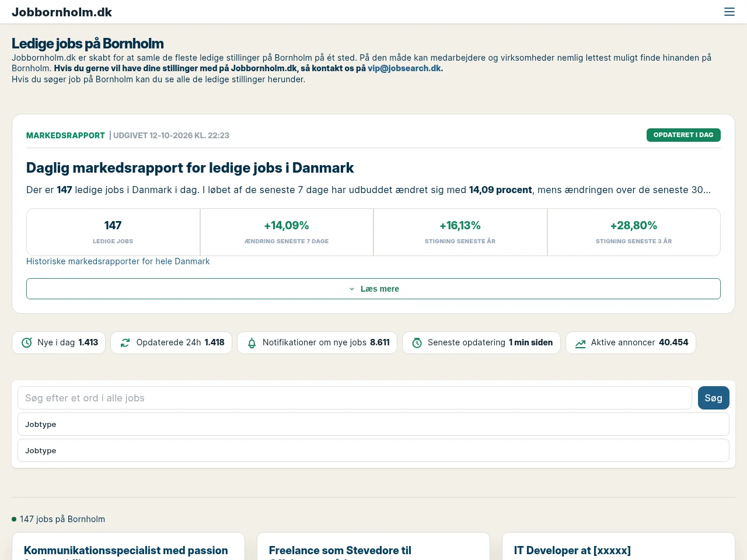Select the +28,80% Stigning seneste 3 år stat
The height and width of the screenshot is (560, 747).
coord(634,232)
